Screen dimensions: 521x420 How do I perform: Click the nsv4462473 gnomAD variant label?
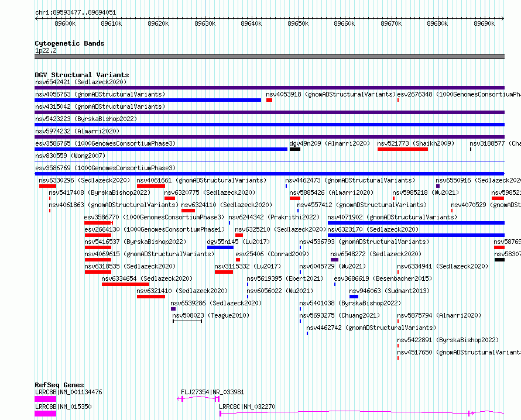coord(350,180)
